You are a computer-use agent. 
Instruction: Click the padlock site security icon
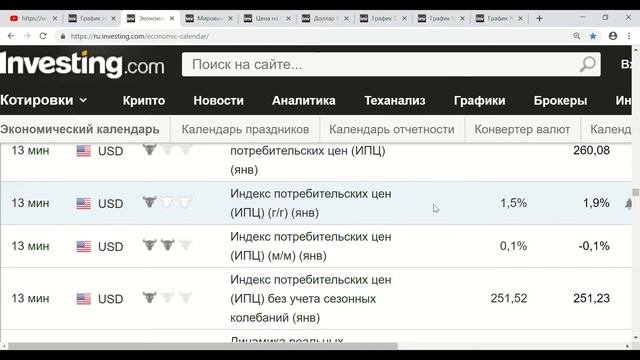pyautogui.click(x=62, y=36)
